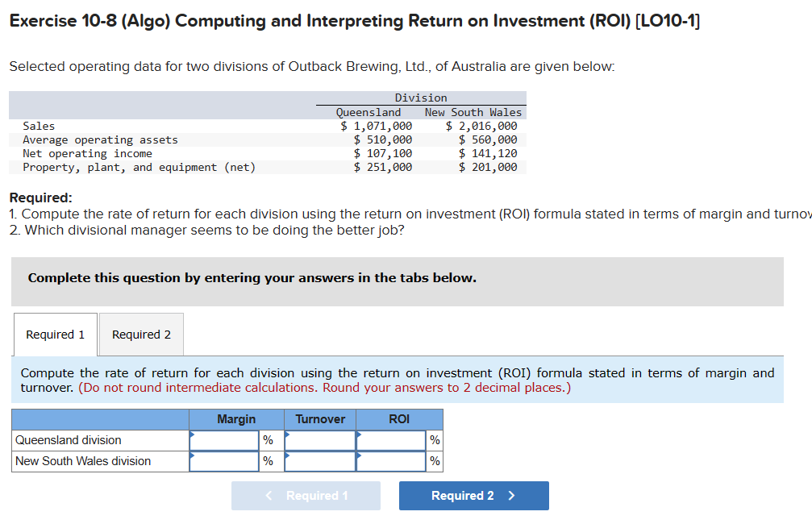Click the Queensland division Margin input field
Viewport: 812px width, 524px height.
(223, 440)
